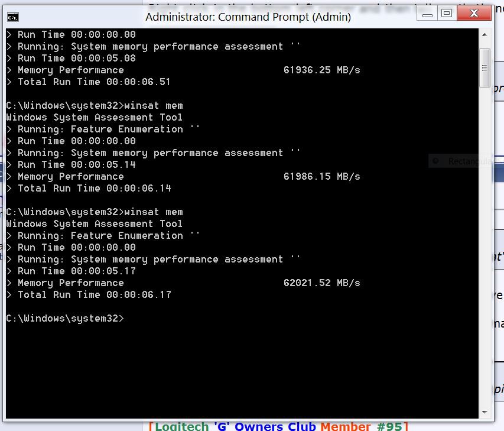Viewport: 504px width, 431px height.
Task: Click the memory result 61986.15 MB/s
Action: point(322,177)
